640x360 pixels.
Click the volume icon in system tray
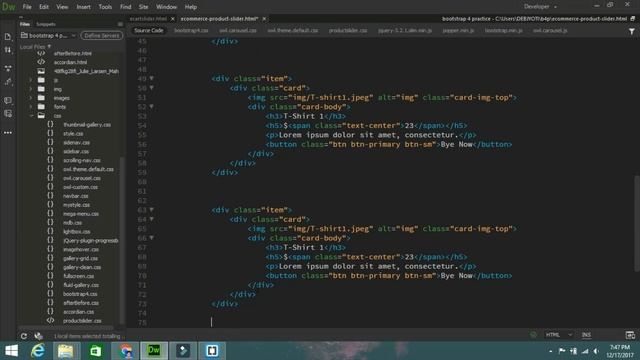pyautogui.click(x=596, y=351)
